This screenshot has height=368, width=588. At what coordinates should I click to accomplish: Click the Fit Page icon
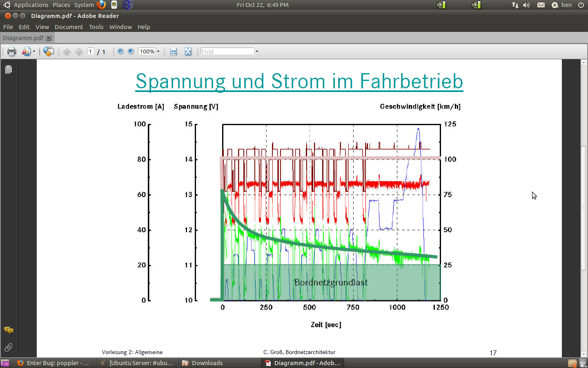click(188, 52)
